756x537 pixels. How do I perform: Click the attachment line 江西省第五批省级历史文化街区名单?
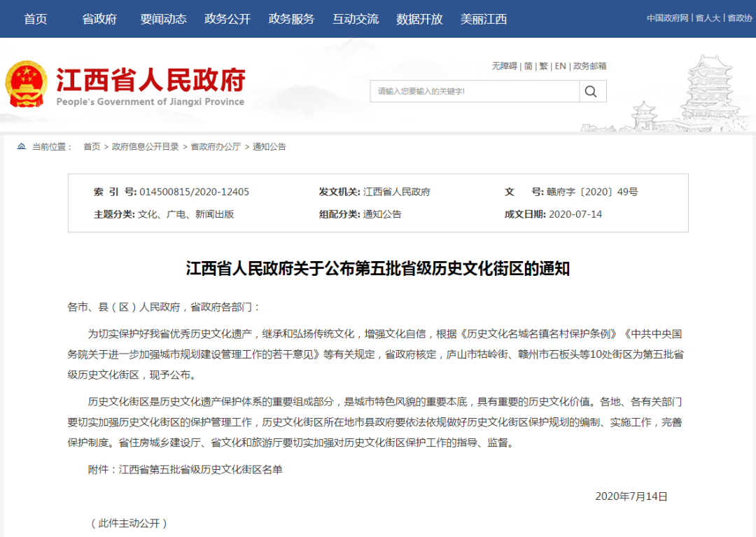(201, 470)
